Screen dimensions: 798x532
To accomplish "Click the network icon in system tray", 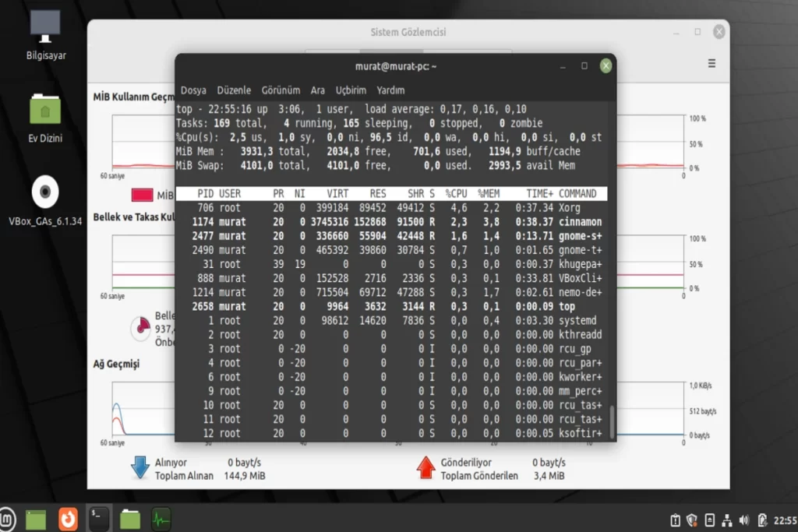I will [726, 520].
